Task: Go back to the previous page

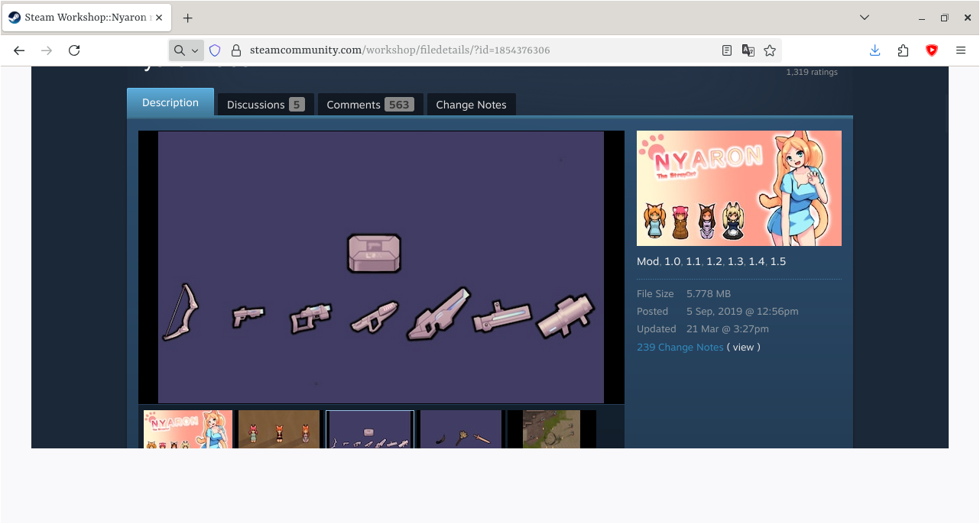Action: 19,50
